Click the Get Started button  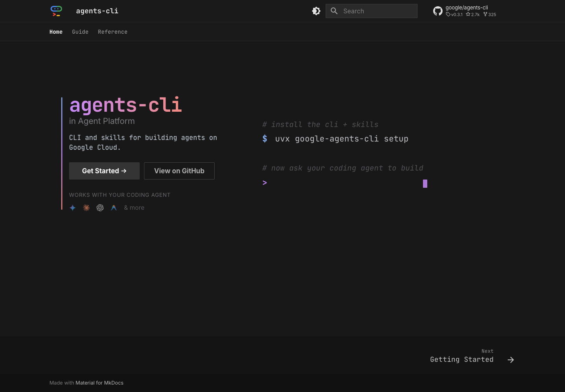[104, 171]
